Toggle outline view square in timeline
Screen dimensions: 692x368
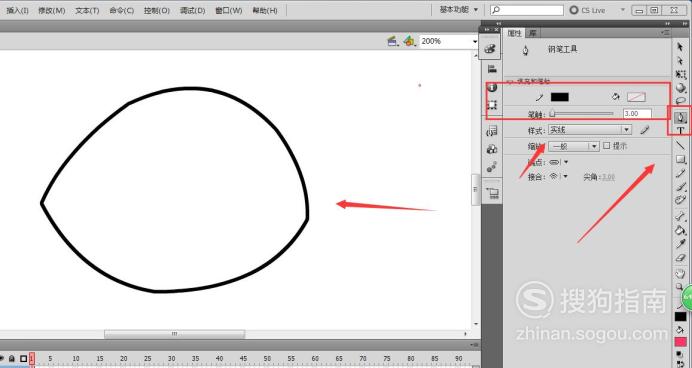(23, 359)
